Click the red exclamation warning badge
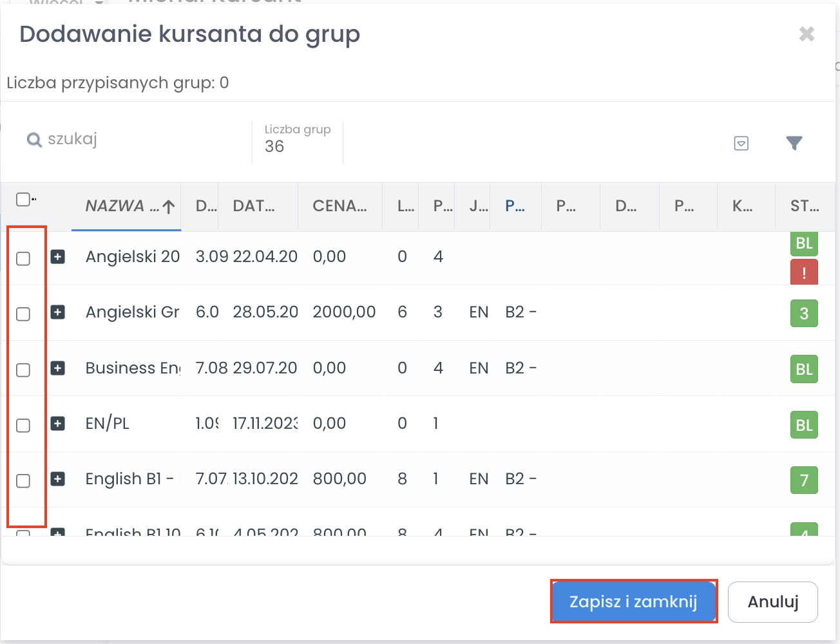Image resolution: width=840 pixels, height=644 pixels. coord(804,272)
